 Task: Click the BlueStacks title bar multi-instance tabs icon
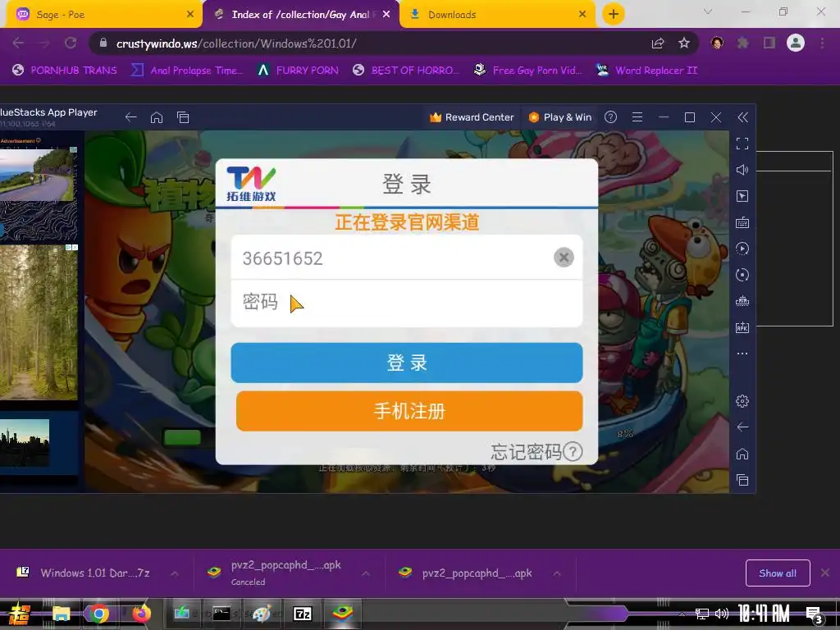pyautogui.click(x=183, y=117)
